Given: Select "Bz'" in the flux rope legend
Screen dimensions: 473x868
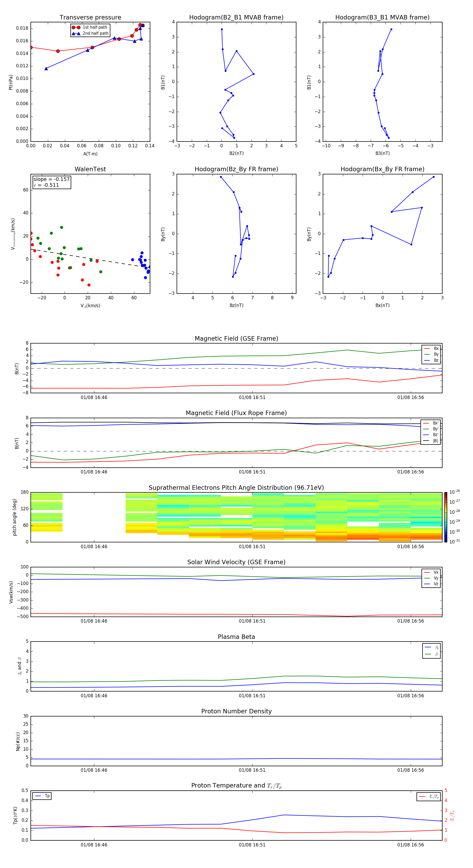Looking at the screenshot, I should click(x=431, y=435).
